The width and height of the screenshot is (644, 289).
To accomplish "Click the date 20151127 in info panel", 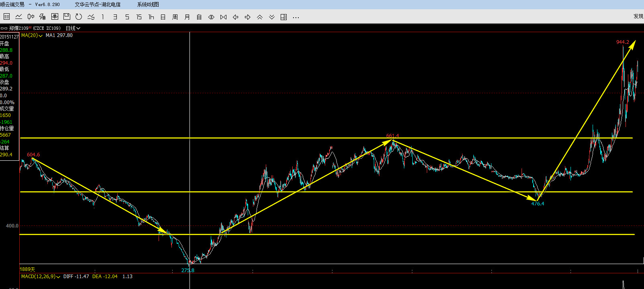I will (x=9, y=37).
